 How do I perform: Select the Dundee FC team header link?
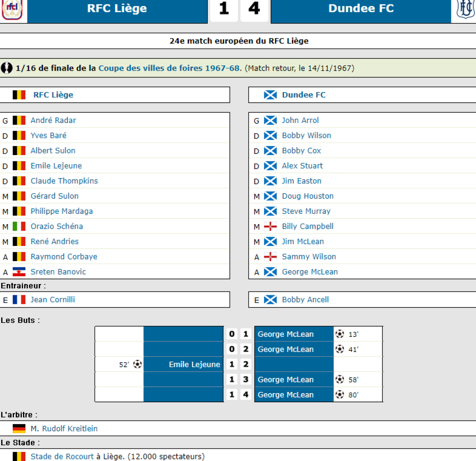pos(304,95)
